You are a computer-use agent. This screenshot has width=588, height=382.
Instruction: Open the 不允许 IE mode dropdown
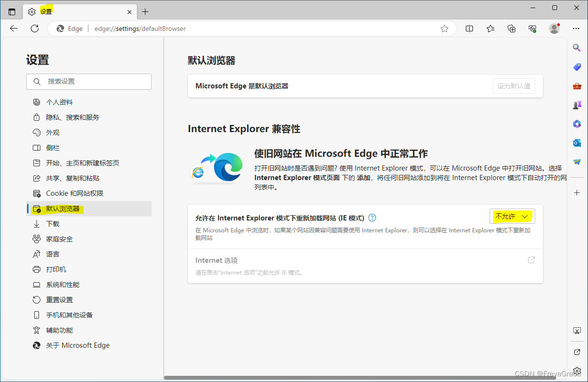[512, 216]
